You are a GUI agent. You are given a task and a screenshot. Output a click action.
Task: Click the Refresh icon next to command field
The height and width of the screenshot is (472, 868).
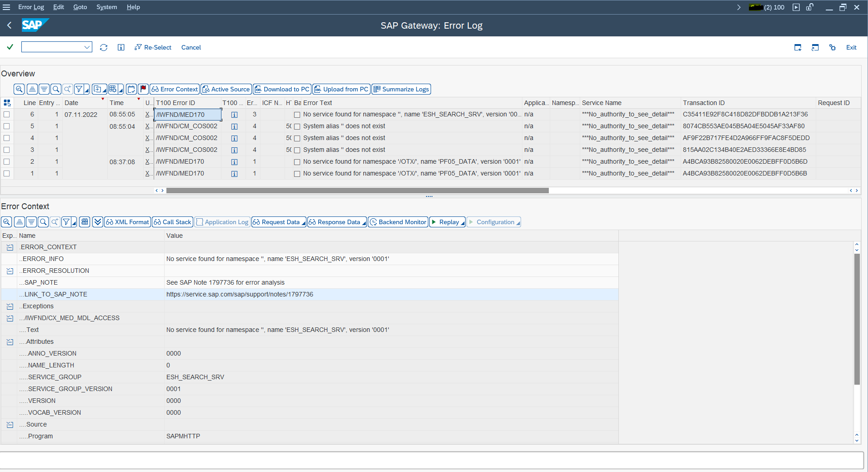tap(104, 47)
